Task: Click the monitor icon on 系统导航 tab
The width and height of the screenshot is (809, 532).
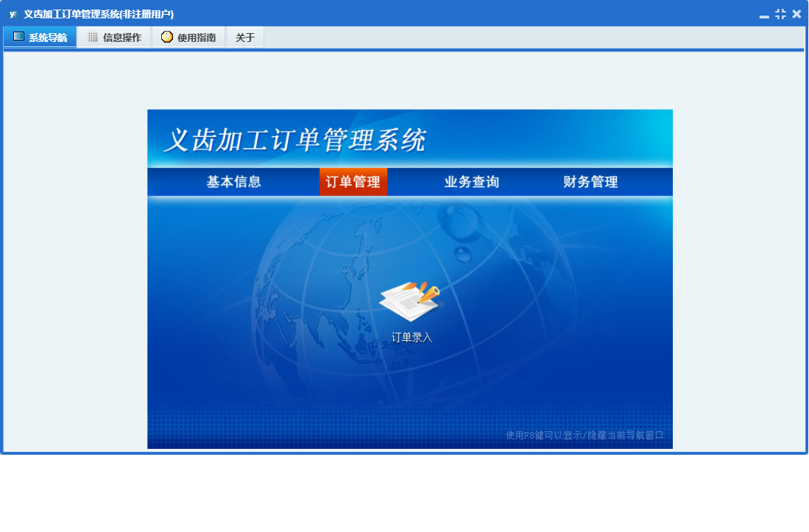Action: 19,37
